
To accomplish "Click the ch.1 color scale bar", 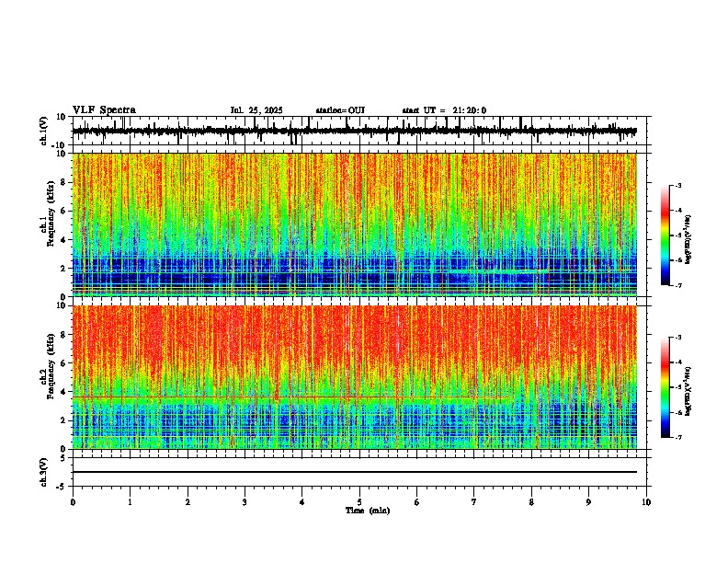I will (x=665, y=236).
